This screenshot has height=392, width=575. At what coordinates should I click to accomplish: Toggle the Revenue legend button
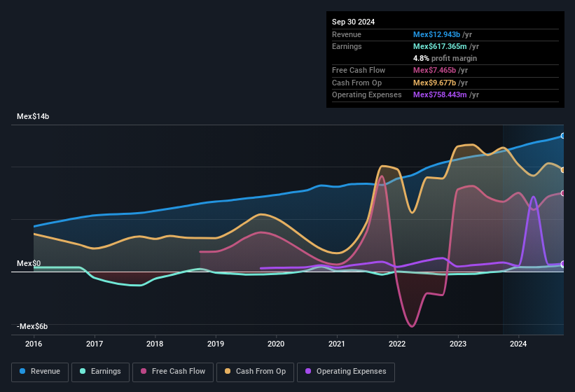(39, 372)
